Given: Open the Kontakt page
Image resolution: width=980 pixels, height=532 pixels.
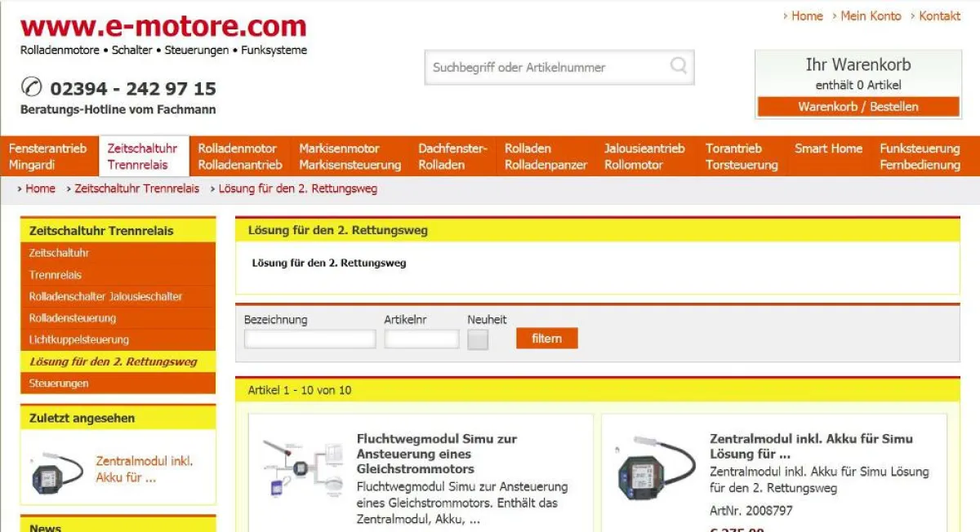Looking at the screenshot, I should (x=940, y=16).
